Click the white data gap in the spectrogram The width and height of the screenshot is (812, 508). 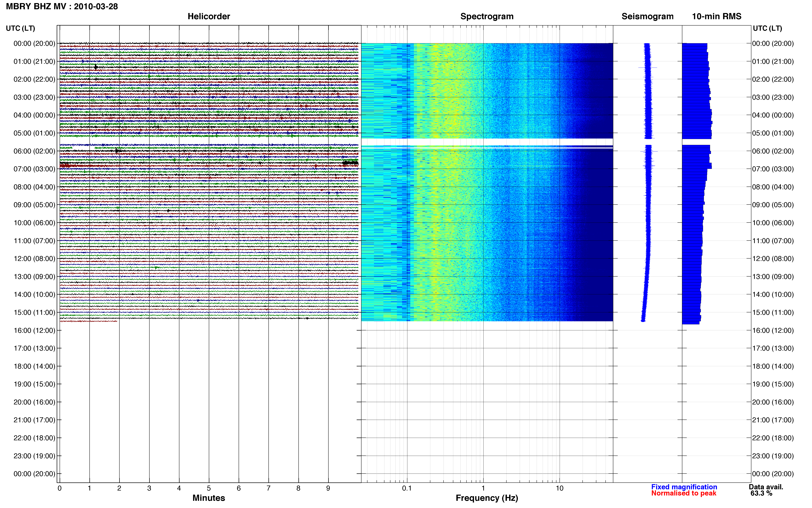(487, 142)
